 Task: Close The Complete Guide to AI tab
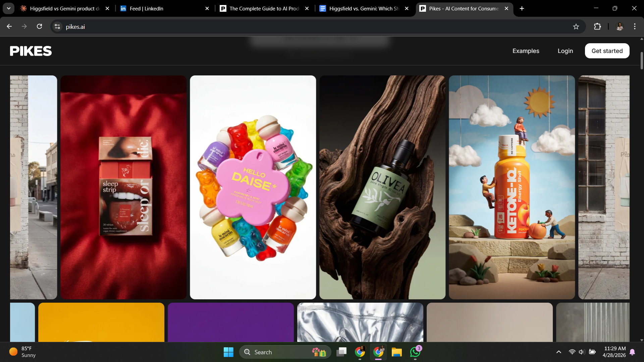(307, 8)
